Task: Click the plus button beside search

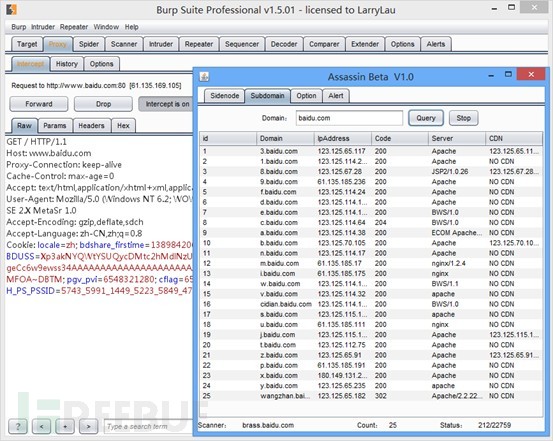Action: [65, 427]
